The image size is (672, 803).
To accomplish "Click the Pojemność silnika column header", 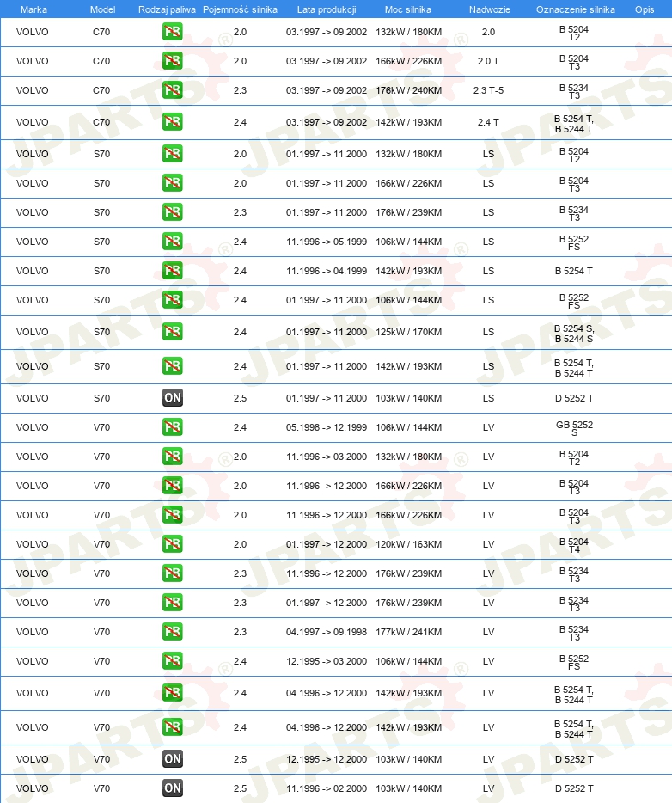I will click(240, 9).
